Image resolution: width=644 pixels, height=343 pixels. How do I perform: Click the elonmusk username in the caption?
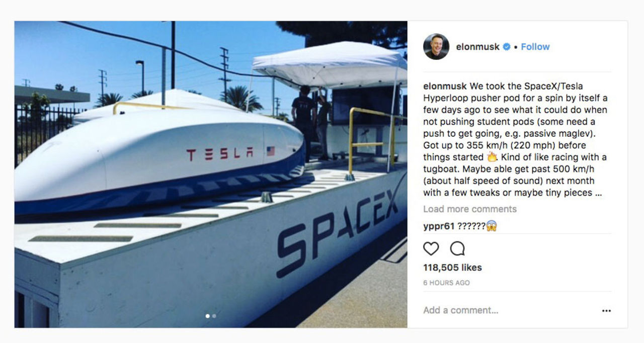445,87
